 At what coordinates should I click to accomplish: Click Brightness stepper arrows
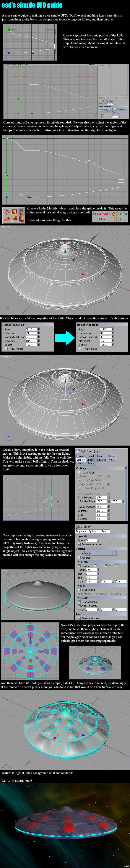(x=109, y=510)
